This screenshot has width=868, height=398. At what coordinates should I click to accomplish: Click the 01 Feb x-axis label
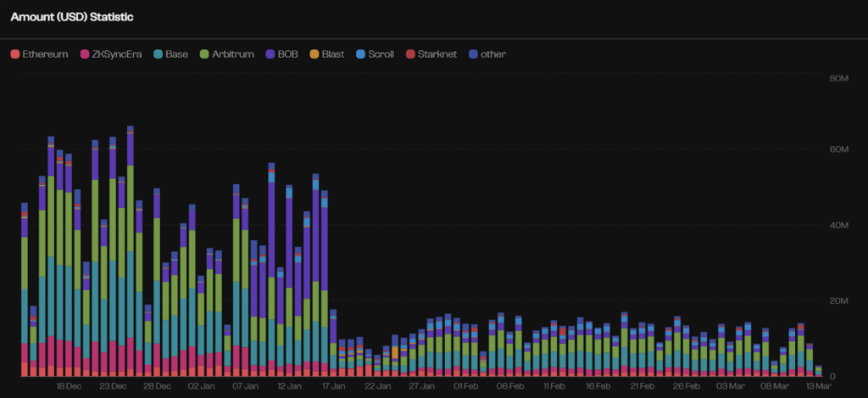coord(465,385)
